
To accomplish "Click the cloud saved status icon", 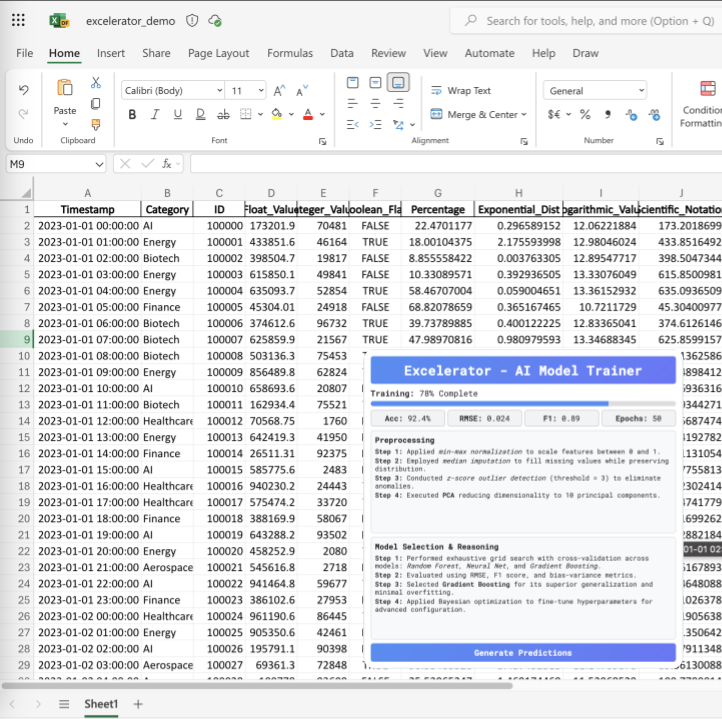I will tap(215, 21).
